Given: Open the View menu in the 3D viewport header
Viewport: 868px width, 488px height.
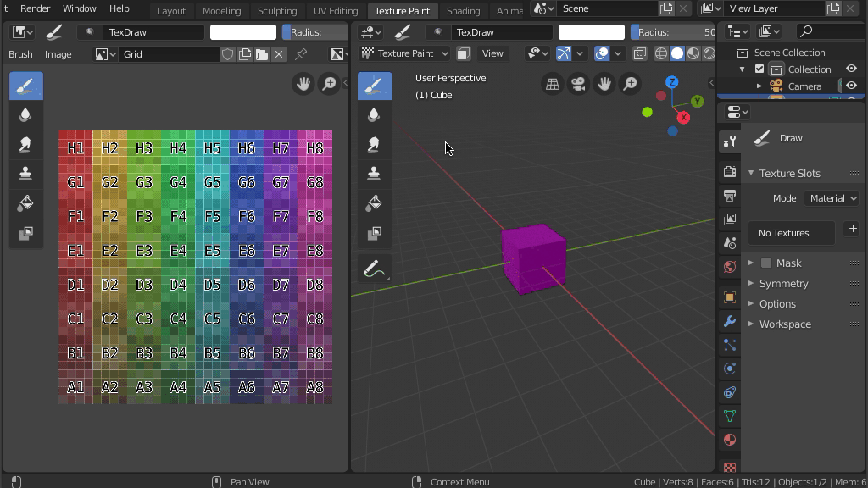Looking at the screenshot, I should coord(492,53).
